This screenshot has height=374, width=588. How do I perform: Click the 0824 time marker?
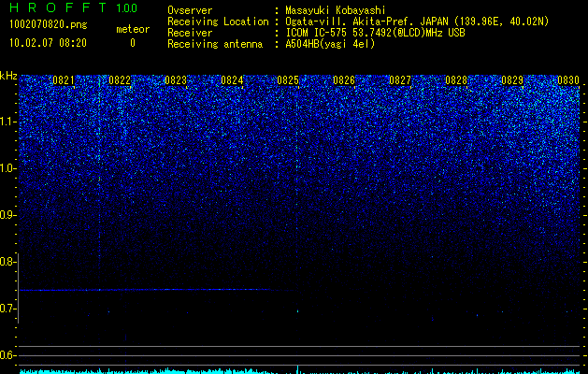click(x=232, y=80)
